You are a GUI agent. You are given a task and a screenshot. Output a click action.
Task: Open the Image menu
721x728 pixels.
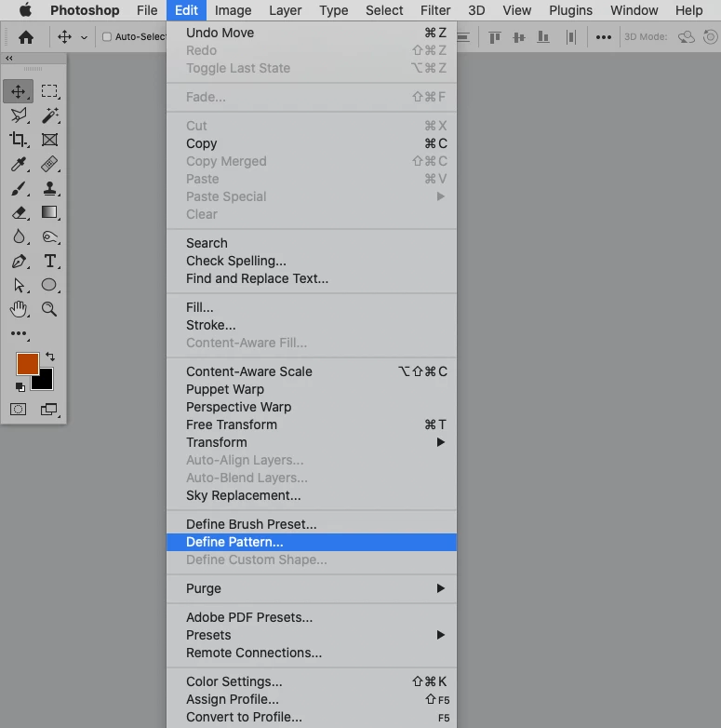pyautogui.click(x=233, y=10)
